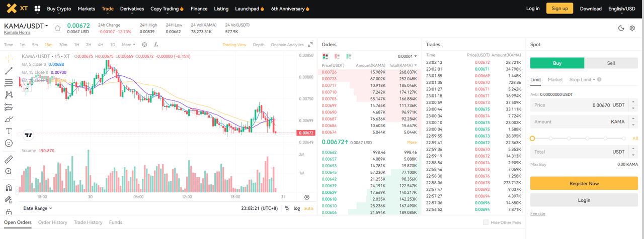644x239 pixels.
Task: Click the TradingView logo on chart
Action: coord(29,135)
